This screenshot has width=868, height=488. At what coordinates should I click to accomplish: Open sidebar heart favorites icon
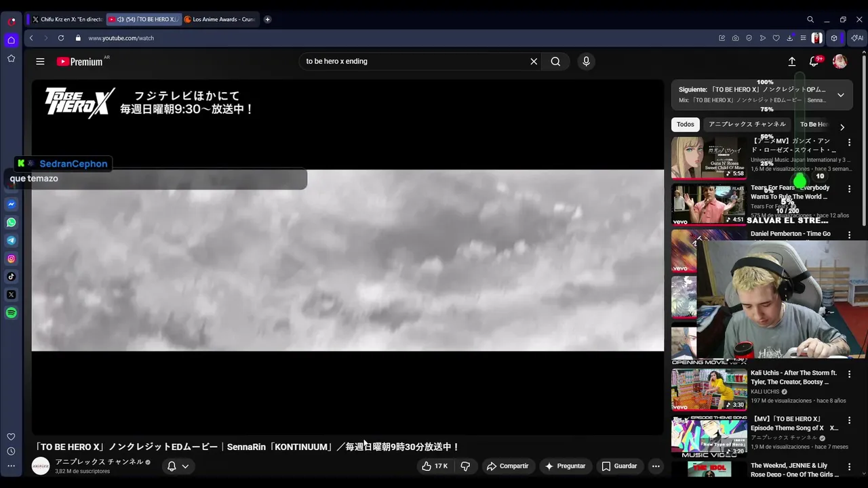[x=11, y=437]
